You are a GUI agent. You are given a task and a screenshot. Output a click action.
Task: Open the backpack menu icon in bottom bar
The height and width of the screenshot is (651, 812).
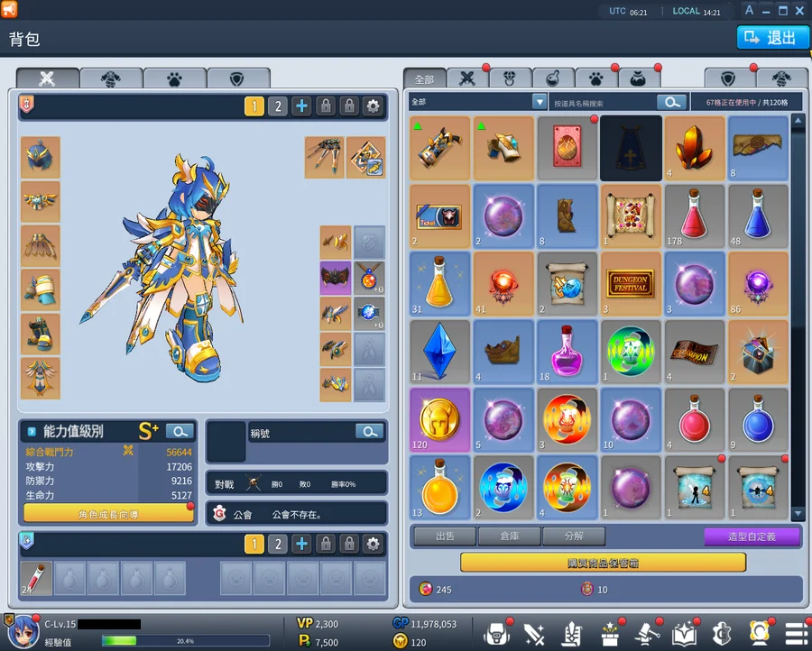pyautogui.click(x=496, y=633)
